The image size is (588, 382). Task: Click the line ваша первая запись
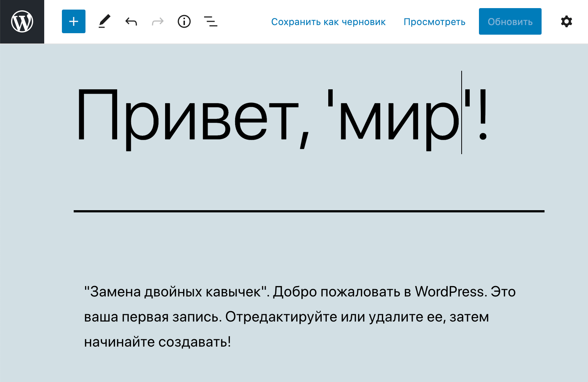287,317
